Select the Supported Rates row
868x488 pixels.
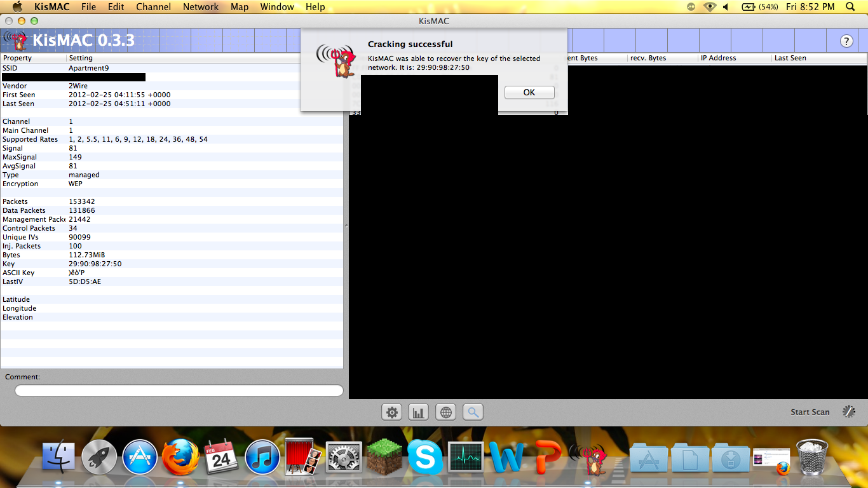pos(172,139)
